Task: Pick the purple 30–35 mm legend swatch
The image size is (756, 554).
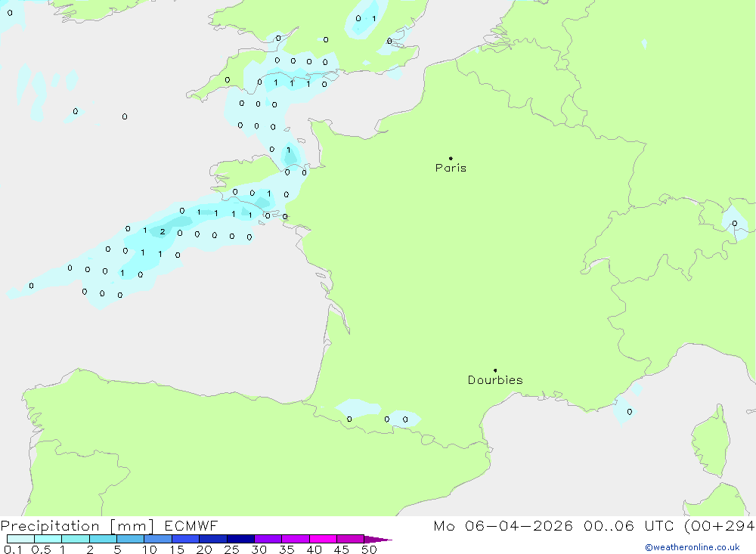Action: (x=268, y=539)
